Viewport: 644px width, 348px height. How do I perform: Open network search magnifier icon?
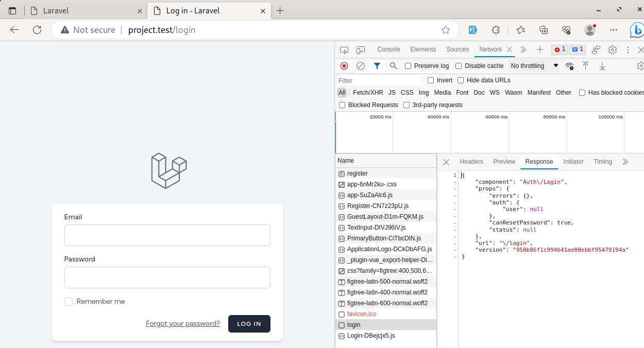click(x=394, y=66)
